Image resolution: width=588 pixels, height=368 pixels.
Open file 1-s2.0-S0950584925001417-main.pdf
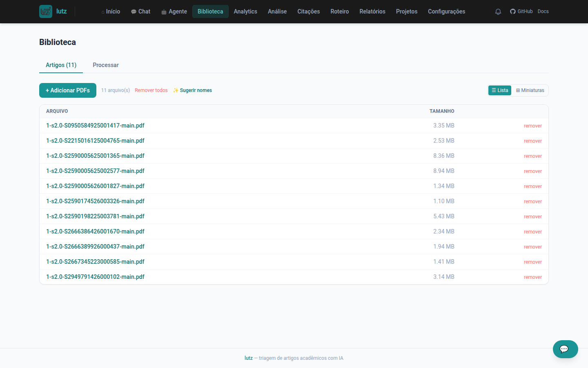click(95, 126)
